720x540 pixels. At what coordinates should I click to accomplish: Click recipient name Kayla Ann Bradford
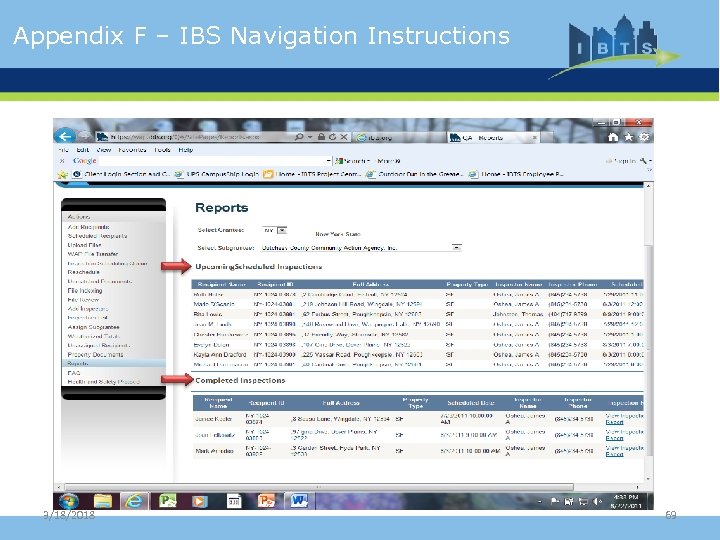point(220,355)
